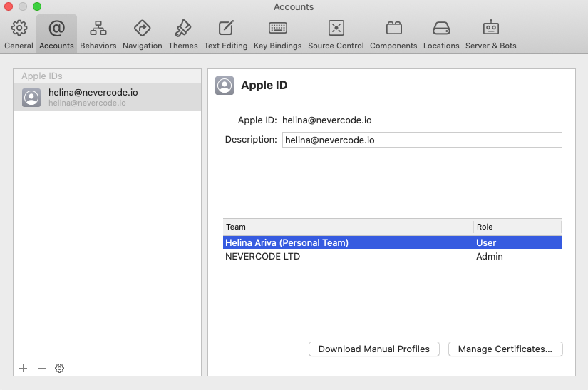Viewport: 588px width, 390px height.
Task: Click the Admin role cell
Action: [x=490, y=257]
